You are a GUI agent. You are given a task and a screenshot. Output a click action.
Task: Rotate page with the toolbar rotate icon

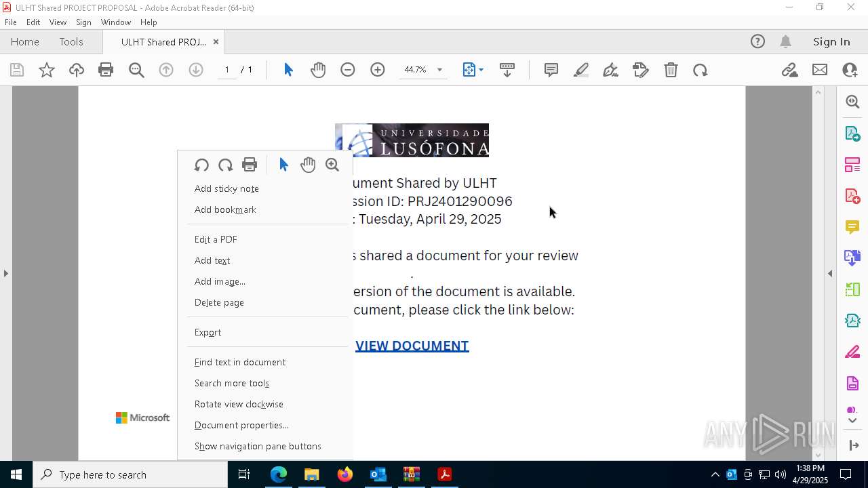point(701,70)
